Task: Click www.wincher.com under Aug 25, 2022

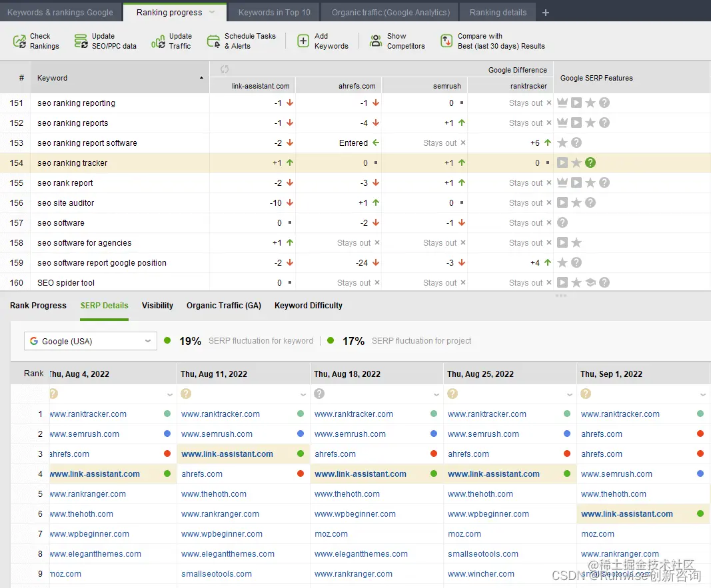Action: tap(481, 573)
